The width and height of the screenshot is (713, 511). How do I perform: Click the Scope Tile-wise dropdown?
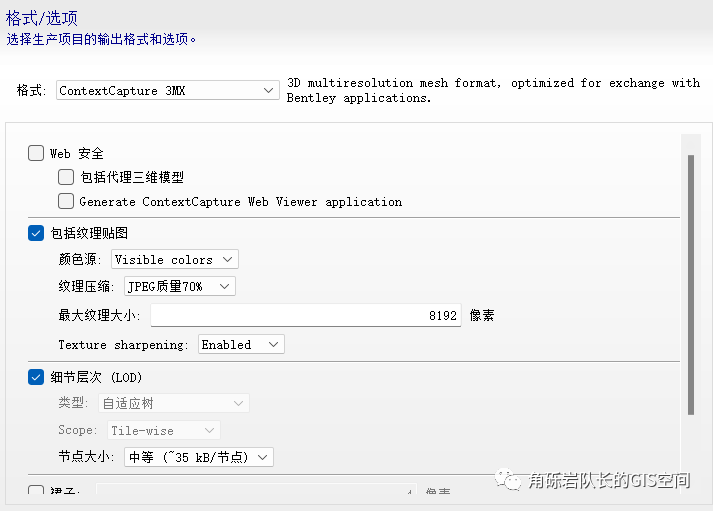pyautogui.click(x=163, y=430)
